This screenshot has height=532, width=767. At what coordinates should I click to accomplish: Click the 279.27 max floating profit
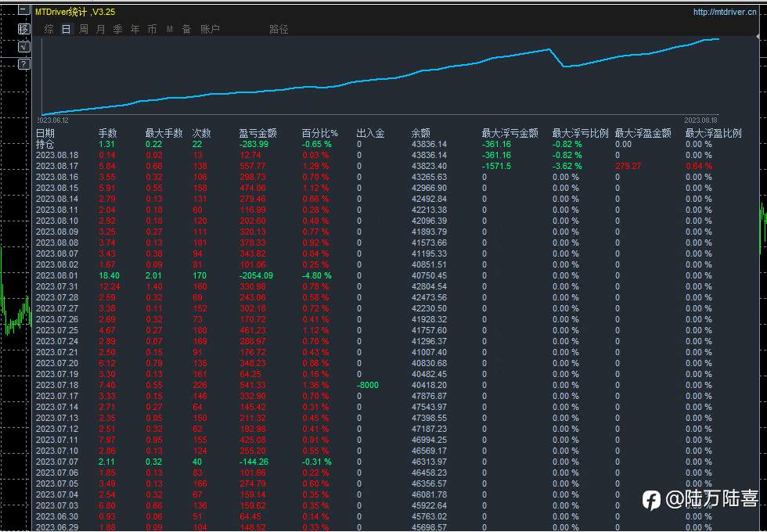click(628, 166)
